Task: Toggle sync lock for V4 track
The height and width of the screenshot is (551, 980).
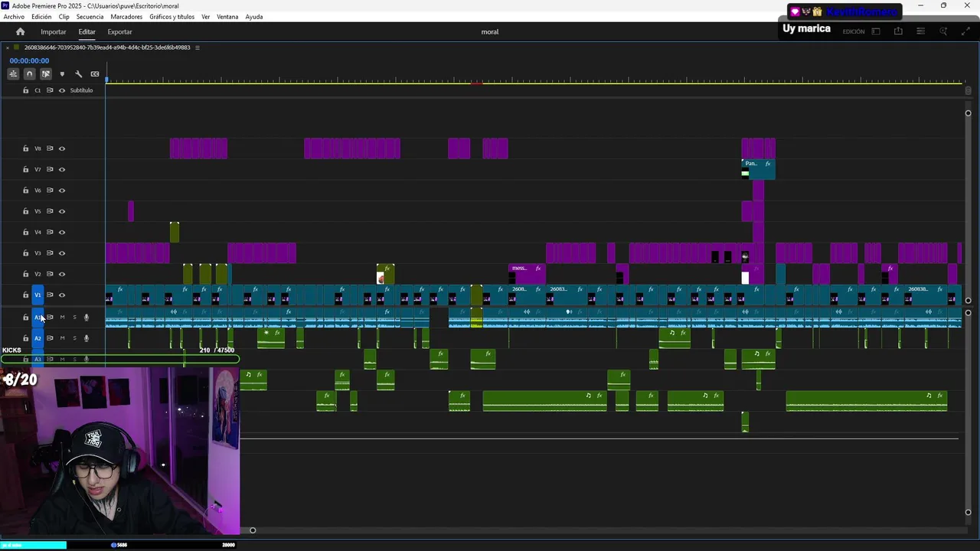Action: point(50,232)
